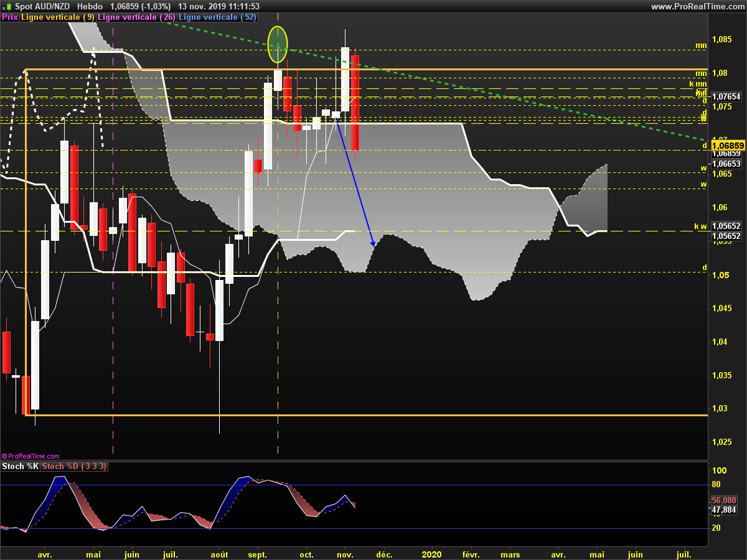Click the sept. label on time axis
This screenshot has width=747, height=560.
tap(258, 554)
